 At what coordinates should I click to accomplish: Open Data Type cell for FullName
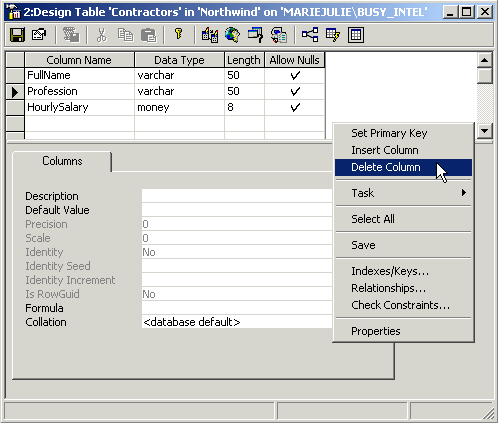(179, 75)
